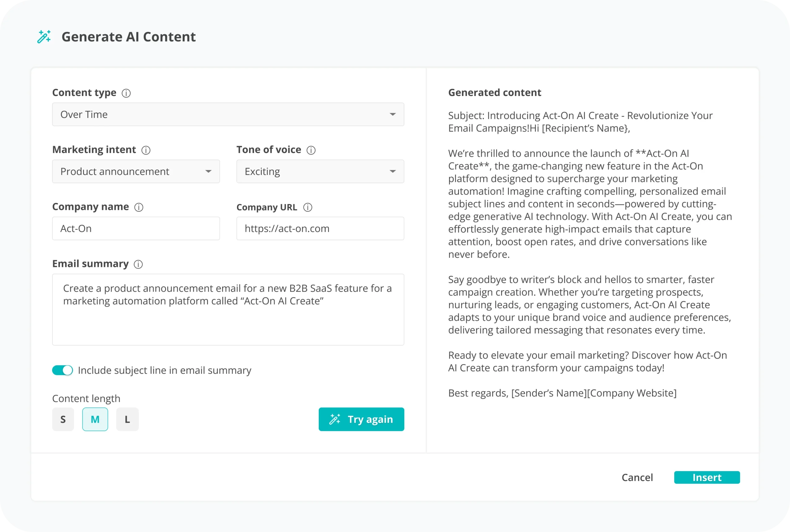This screenshot has height=532, width=790.
Task: Toggle the Include subject line switch off
Action: 62,370
